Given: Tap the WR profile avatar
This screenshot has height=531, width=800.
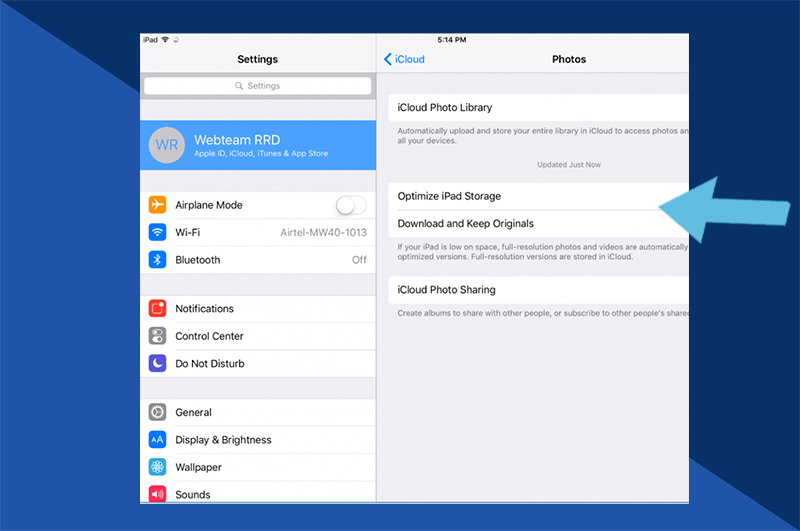Looking at the screenshot, I should tap(167, 145).
